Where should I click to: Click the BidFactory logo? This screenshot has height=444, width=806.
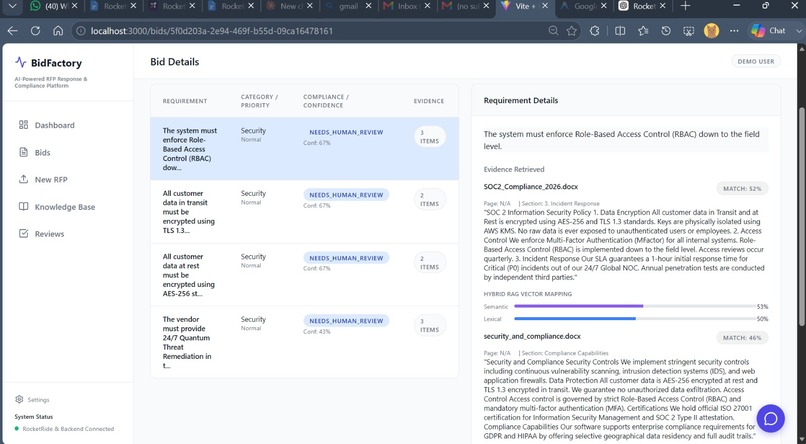click(x=48, y=63)
